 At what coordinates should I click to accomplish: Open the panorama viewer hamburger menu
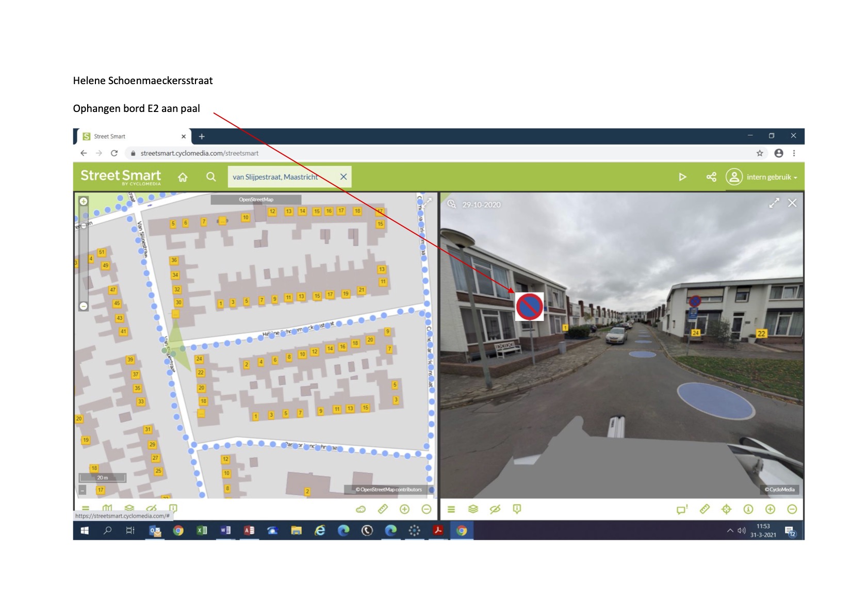point(451,510)
